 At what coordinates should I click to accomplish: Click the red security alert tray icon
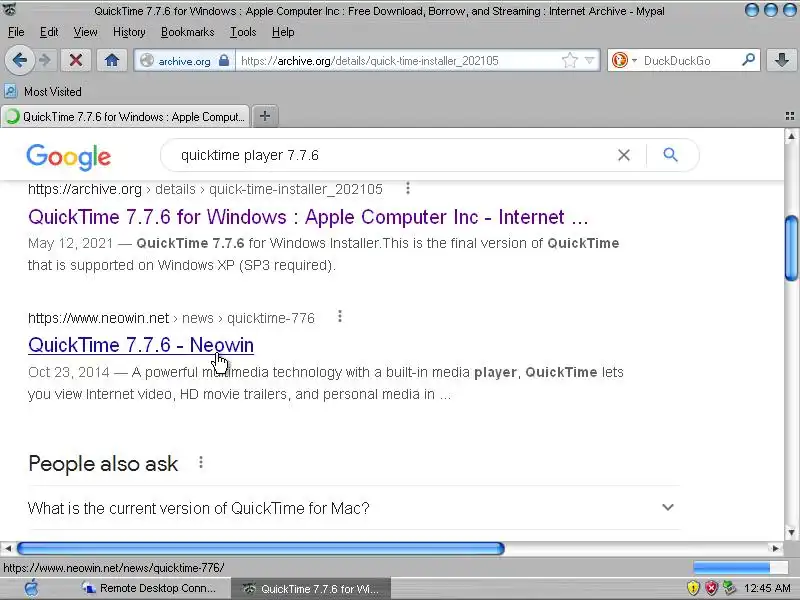tap(711, 588)
